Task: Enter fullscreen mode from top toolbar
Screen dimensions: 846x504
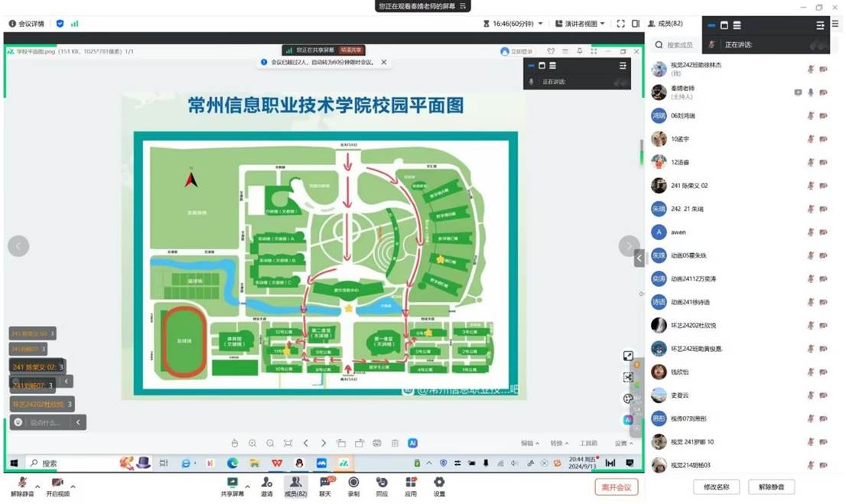Action: pos(620,24)
